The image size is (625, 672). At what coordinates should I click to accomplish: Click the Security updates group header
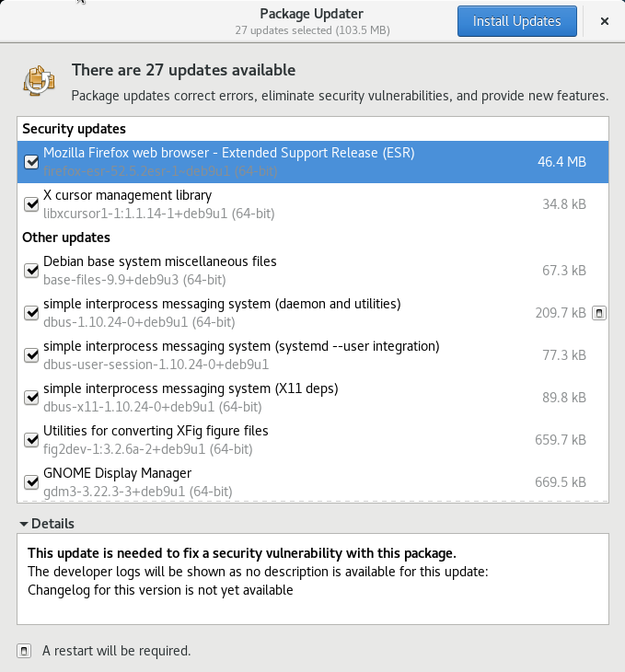click(x=75, y=129)
